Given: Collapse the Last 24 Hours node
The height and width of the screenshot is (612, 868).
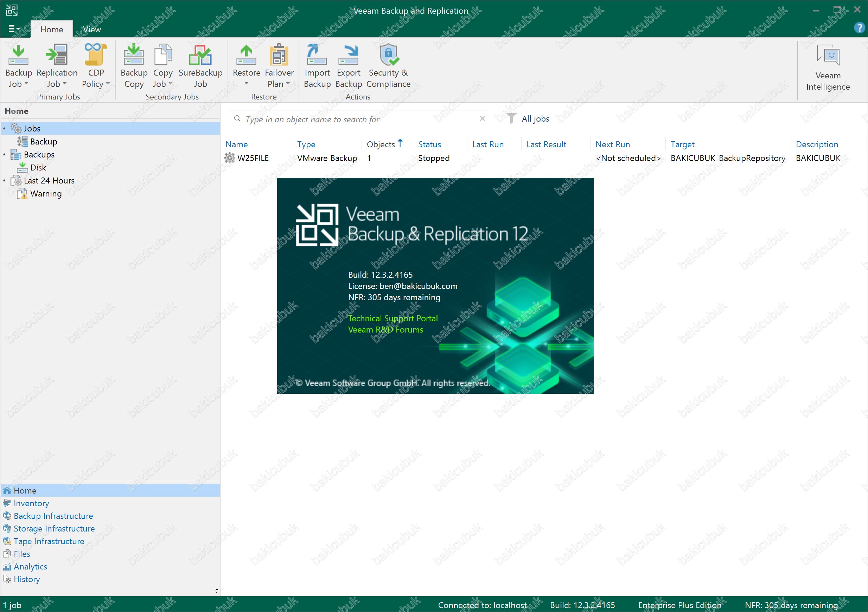Looking at the screenshot, I should point(4,181).
